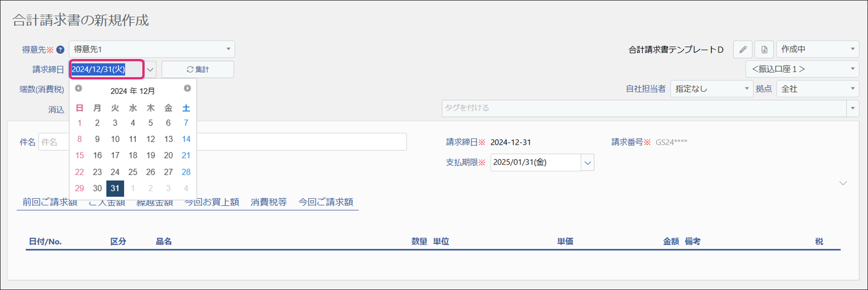
Task: Expand the collapsed section chevron at right
Action: (843, 183)
